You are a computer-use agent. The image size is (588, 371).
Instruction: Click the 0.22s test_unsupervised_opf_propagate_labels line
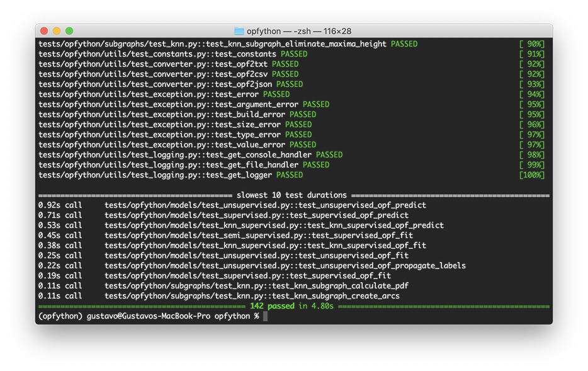click(x=252, y=266)
